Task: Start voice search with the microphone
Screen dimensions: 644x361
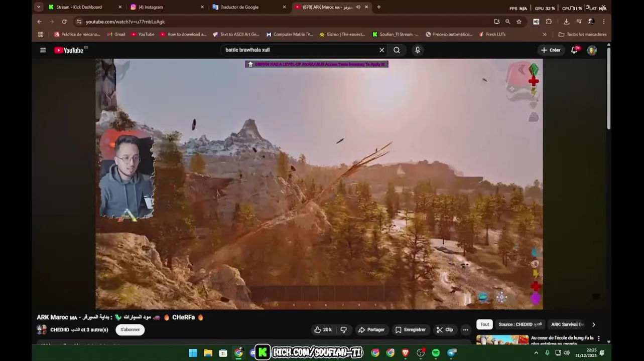Action: 418,50
